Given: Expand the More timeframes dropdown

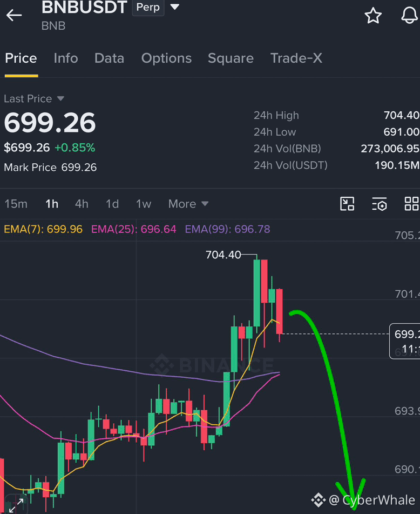Looking at the screenshot, I should point(188,204).
